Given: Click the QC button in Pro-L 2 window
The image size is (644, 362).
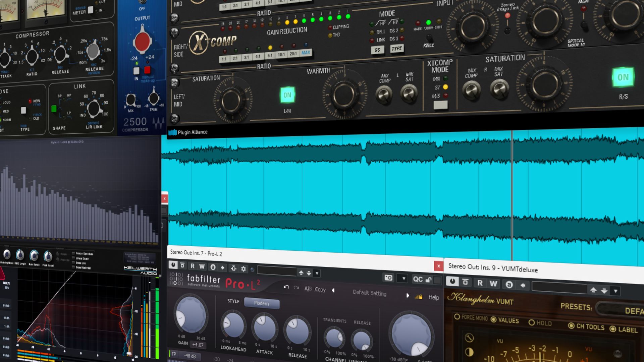Looking at the screenshot, I should [418, 279].
